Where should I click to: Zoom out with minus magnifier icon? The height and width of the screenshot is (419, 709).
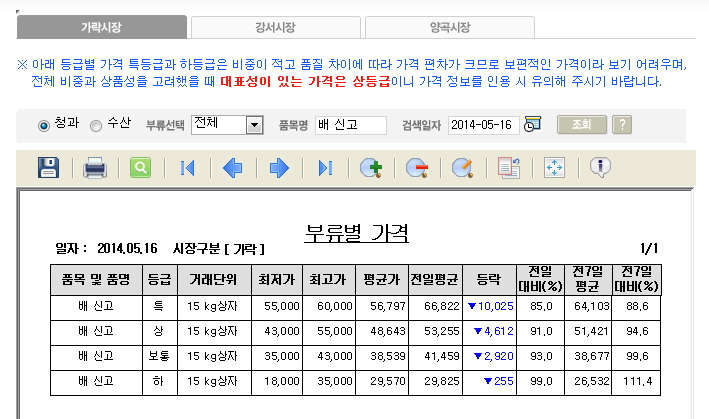pyautogui.click(x=417, y=168)
